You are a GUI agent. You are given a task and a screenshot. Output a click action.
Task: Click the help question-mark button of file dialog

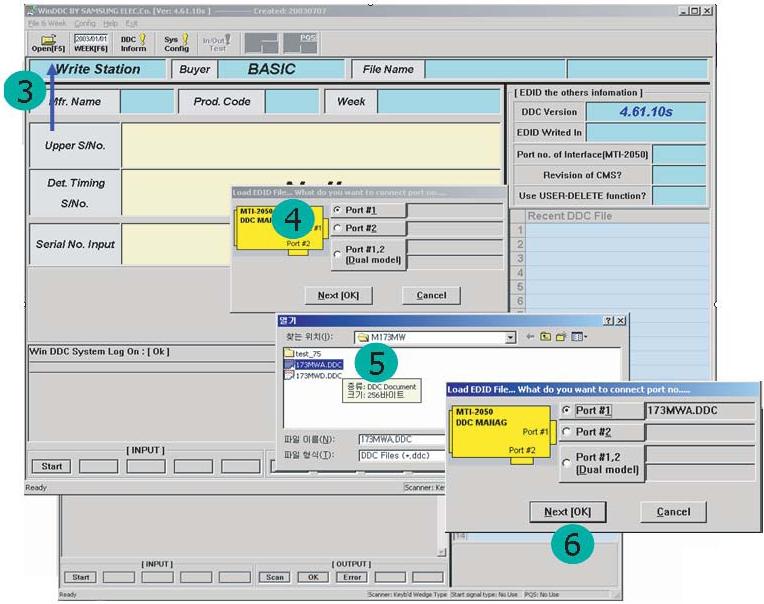[608, 321]
